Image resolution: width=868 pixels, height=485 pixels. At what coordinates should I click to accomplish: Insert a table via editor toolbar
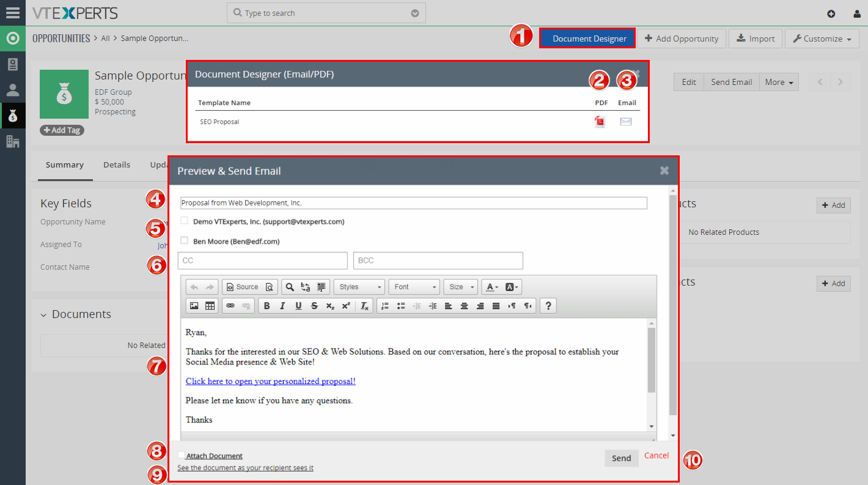(x=210, y=306)
